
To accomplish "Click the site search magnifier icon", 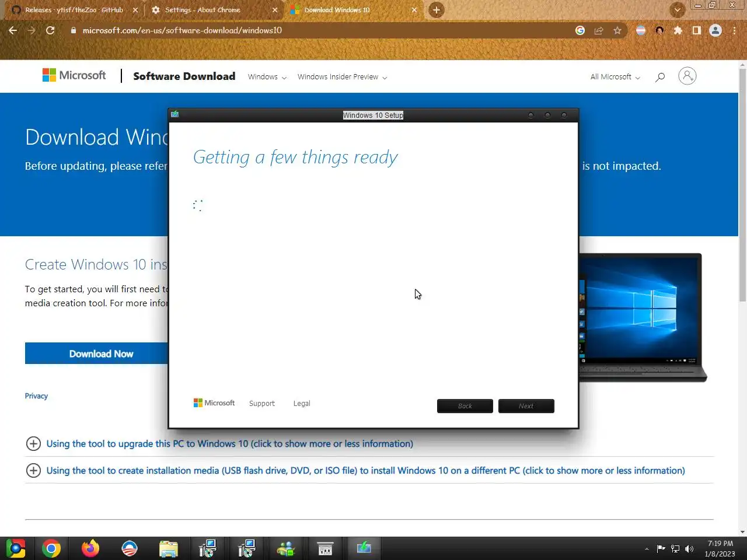I will 660,76.
